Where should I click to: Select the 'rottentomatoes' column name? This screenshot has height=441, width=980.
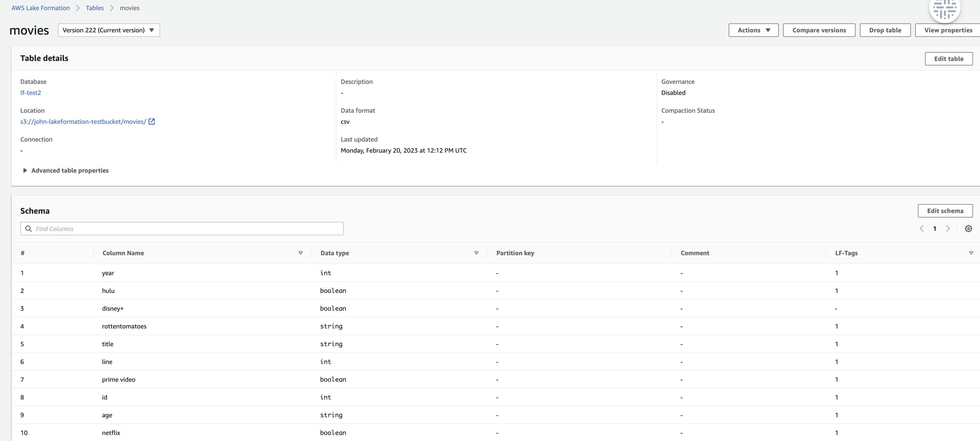coord(124,326)
